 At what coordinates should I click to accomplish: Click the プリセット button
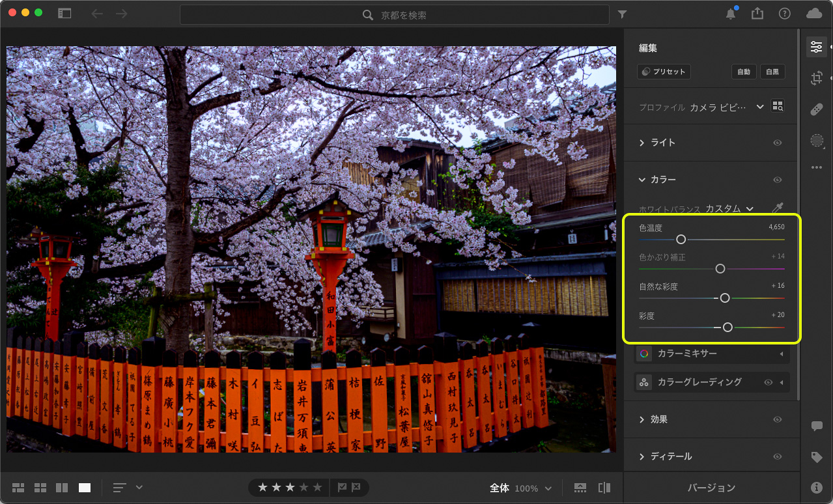[x=664, y=72]
